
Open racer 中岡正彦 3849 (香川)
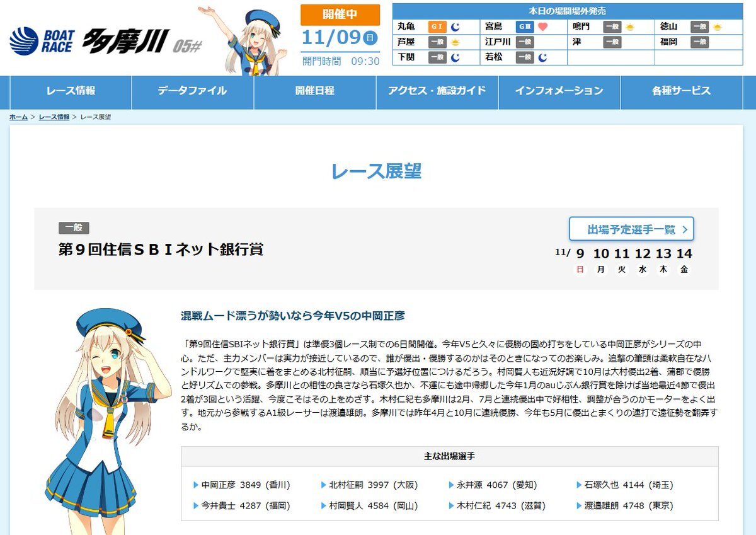246,485
